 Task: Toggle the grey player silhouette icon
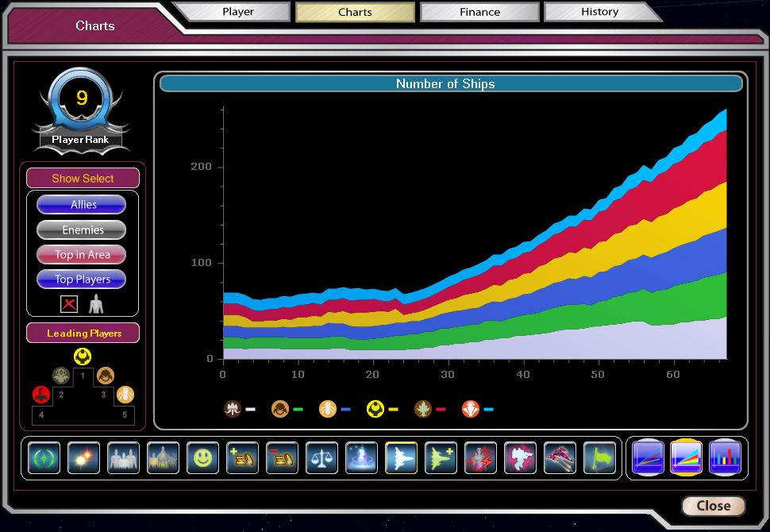point(96,304)
